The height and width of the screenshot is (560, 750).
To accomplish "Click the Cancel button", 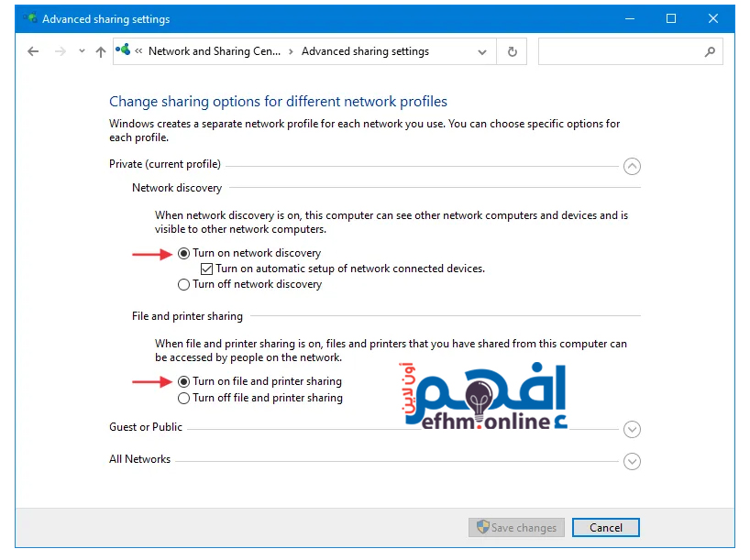I will [x=605, y=528].
